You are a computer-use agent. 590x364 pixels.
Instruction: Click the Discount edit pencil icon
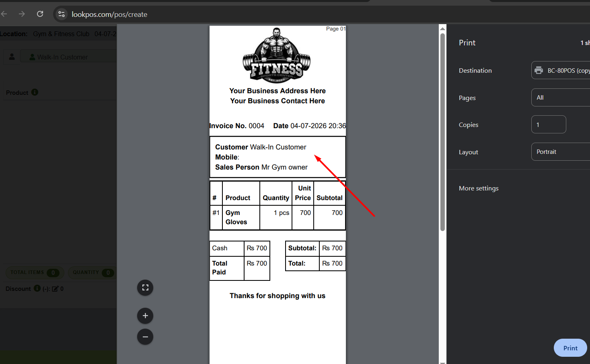(x=55, y=288)
